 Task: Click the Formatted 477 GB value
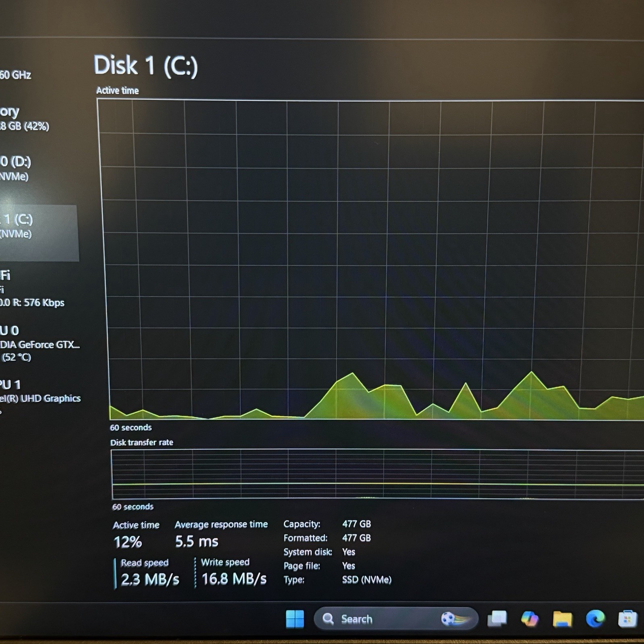pyautogui.click(x=357, y=538)
